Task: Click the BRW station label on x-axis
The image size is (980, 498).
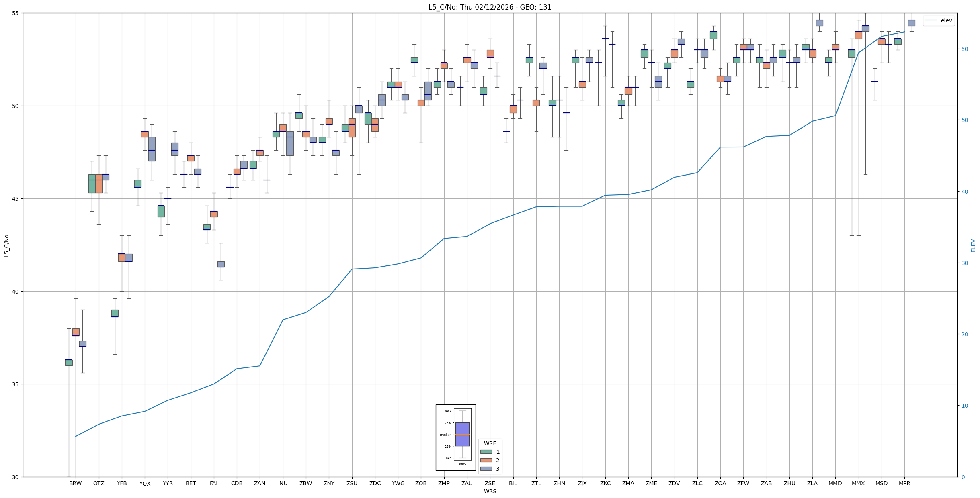Action: tap(75, 483)
